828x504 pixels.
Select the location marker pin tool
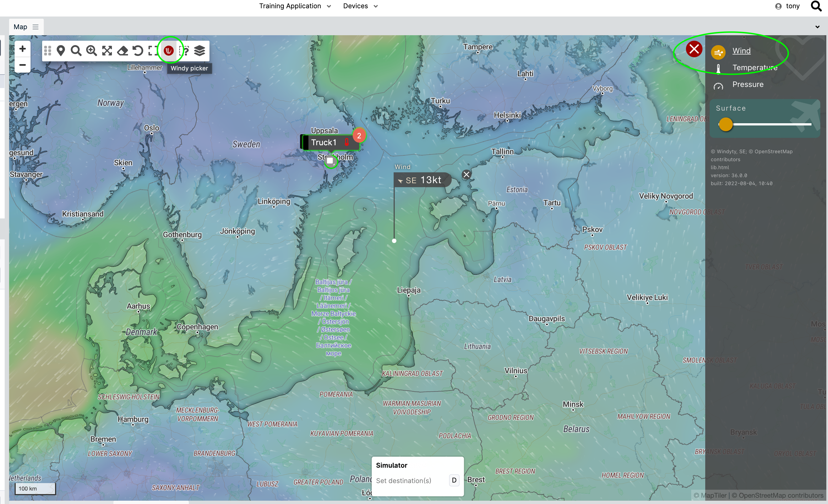pyautogui.click(x=61, y=51)
